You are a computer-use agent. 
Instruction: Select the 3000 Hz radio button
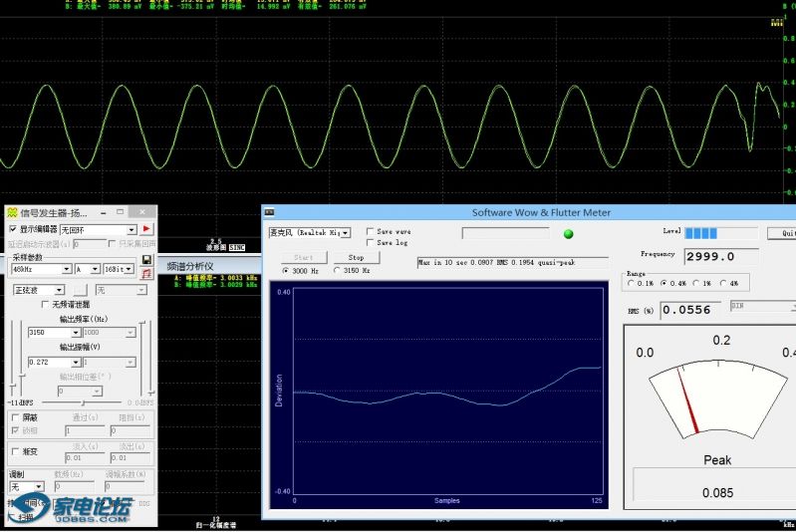(x=286, y=271)
